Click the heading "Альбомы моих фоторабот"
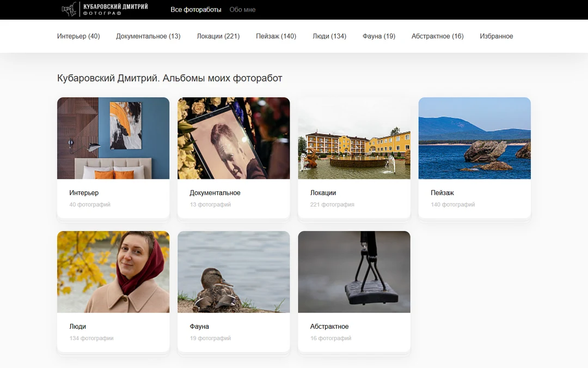This screenshot has height=368, width=588. point(222,78)
